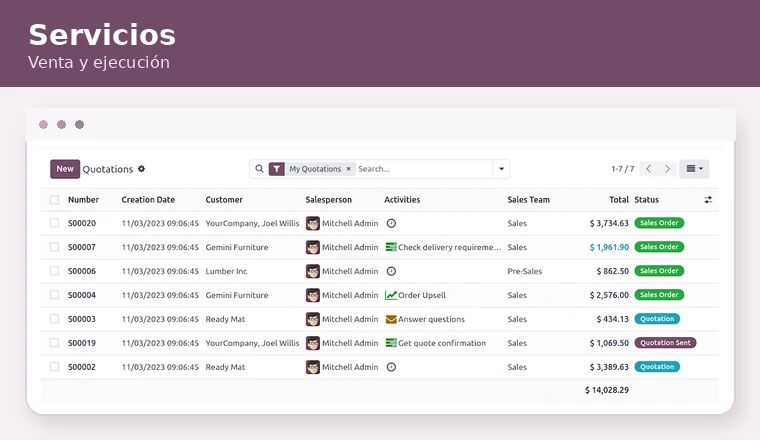The image size is (760, 440).
Task: Click the Answer questions activity text
Action: pyautogui.click(x=431, y=319)
